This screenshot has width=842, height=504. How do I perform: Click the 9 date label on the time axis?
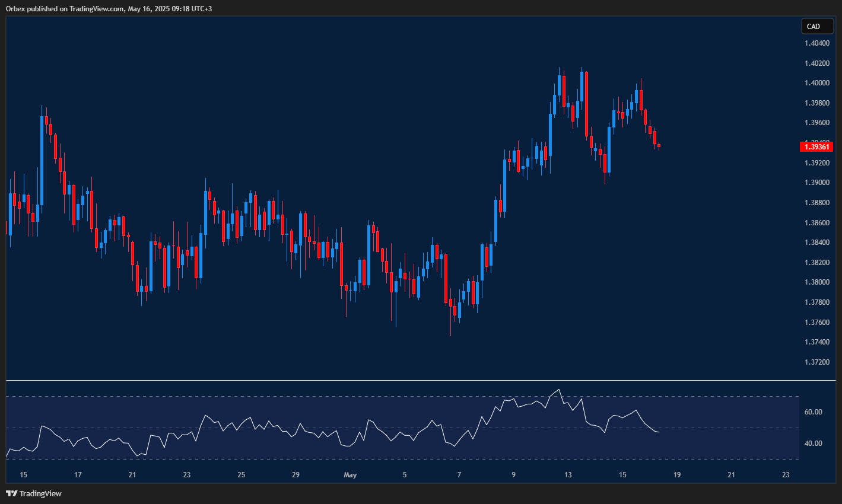pyautogui.click(x=513, y=475)
